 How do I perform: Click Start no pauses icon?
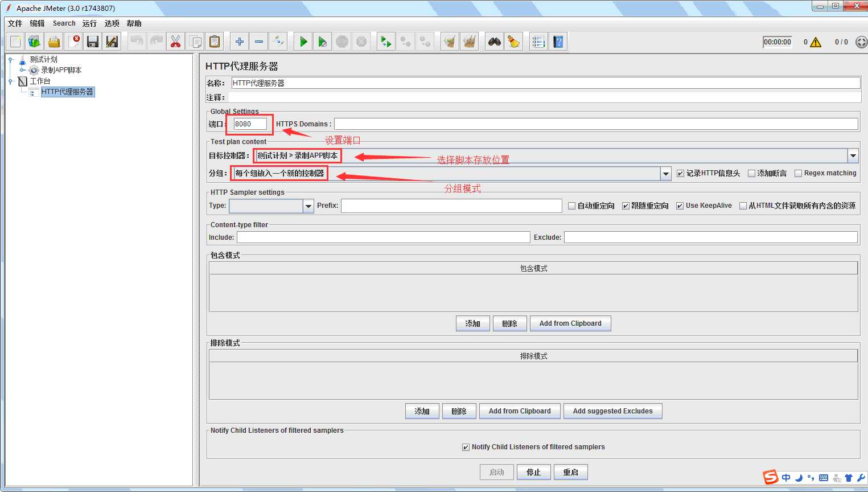(323, 42)
